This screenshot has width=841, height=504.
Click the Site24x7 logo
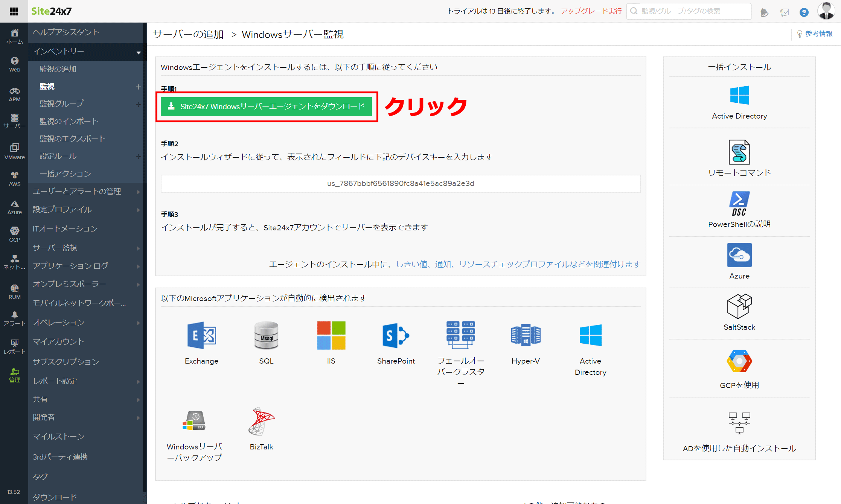[51, 11]
